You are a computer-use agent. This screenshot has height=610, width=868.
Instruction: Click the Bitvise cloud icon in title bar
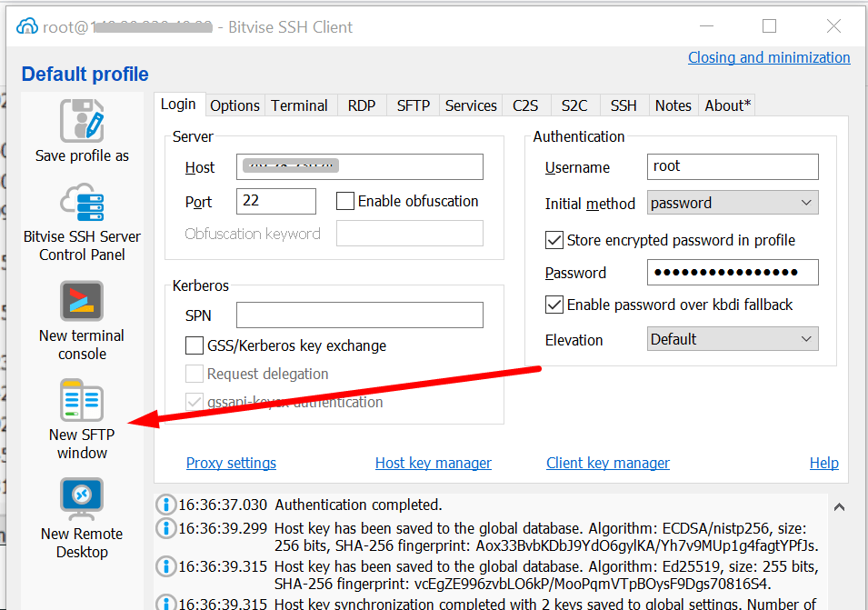click(27, 26)
